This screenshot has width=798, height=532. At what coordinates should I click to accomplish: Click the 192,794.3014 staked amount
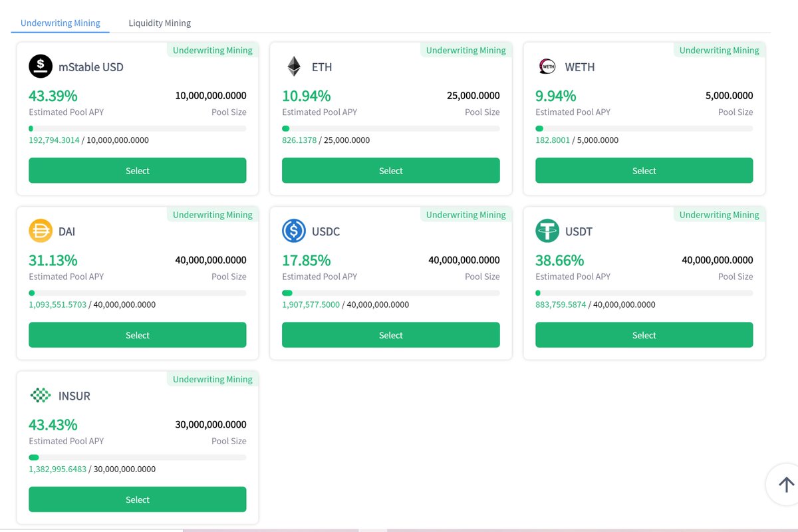coord(54,140)
